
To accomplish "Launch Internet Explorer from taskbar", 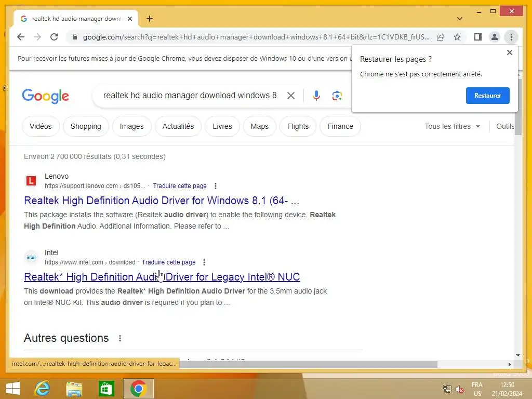I will 43,389.
